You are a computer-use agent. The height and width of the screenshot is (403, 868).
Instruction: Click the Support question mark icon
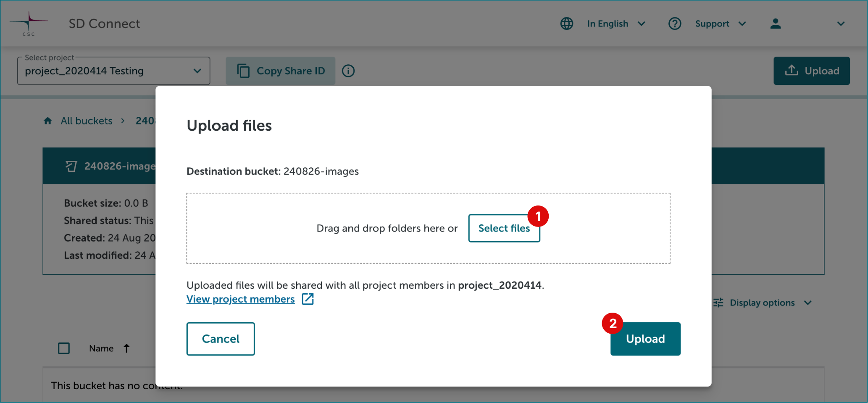tap(675, 24)
